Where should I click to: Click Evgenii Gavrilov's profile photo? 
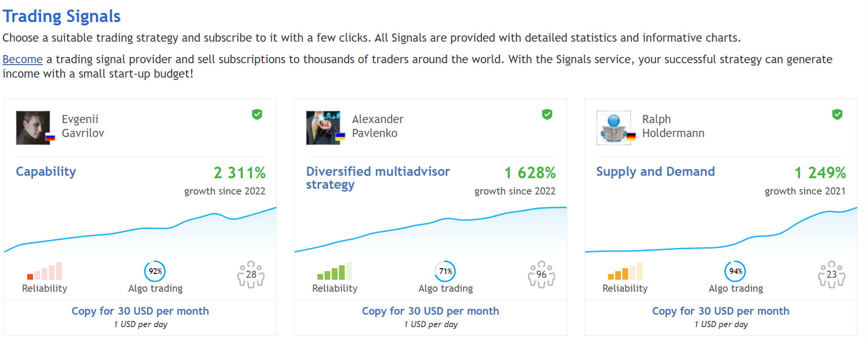pyautogui.click(x=33, y=127)
